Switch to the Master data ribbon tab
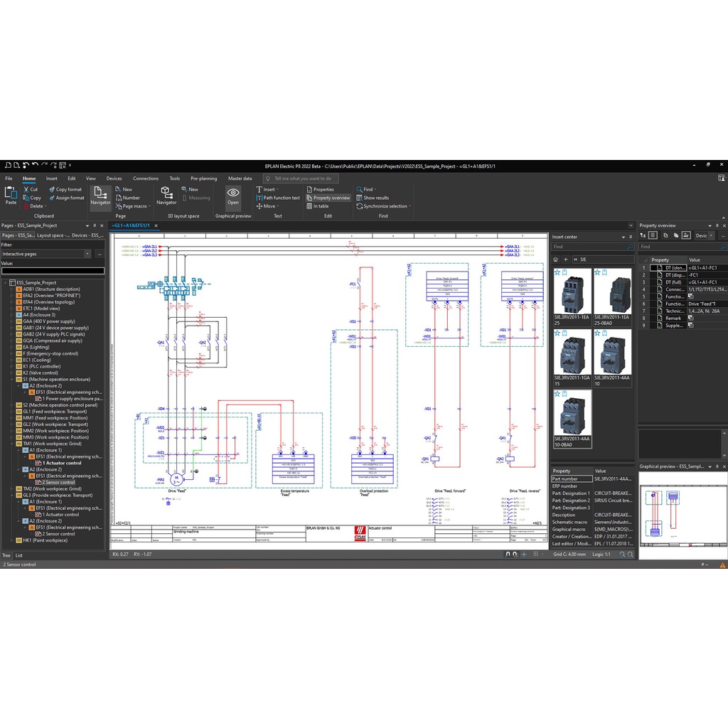The image size is (728, 728). click(x=240, y=178)
